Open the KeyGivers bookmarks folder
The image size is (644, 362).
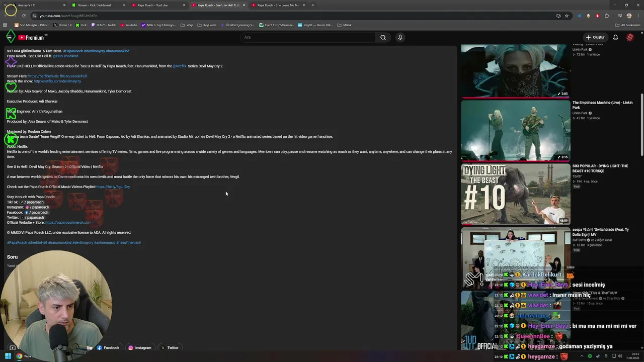click(x=207, y=25)
